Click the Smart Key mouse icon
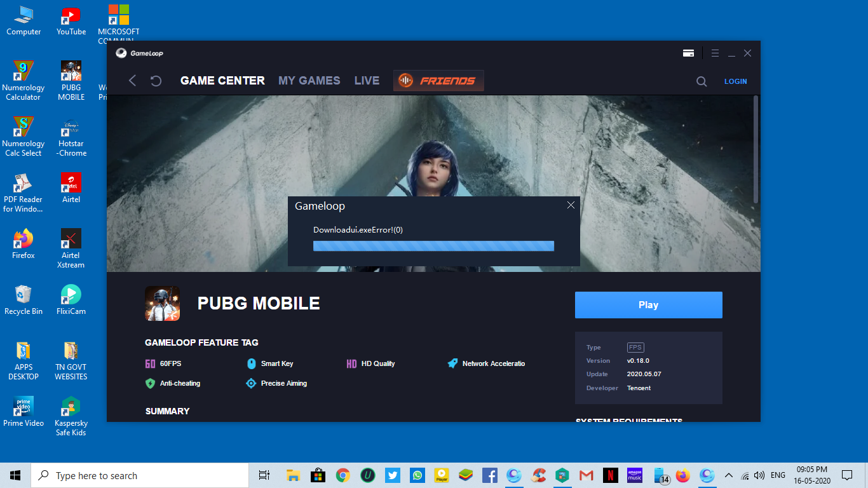Viewport: 868px width, 488px height. point(252,363)
